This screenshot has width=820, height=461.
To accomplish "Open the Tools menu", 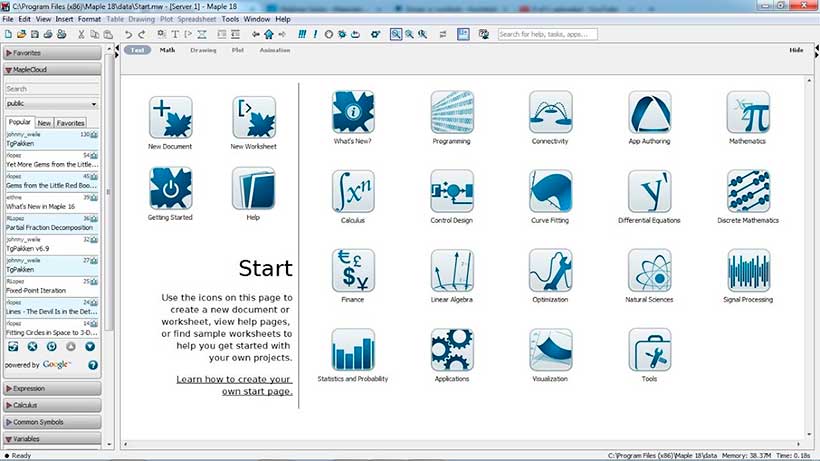I will [x=230, y=19].
